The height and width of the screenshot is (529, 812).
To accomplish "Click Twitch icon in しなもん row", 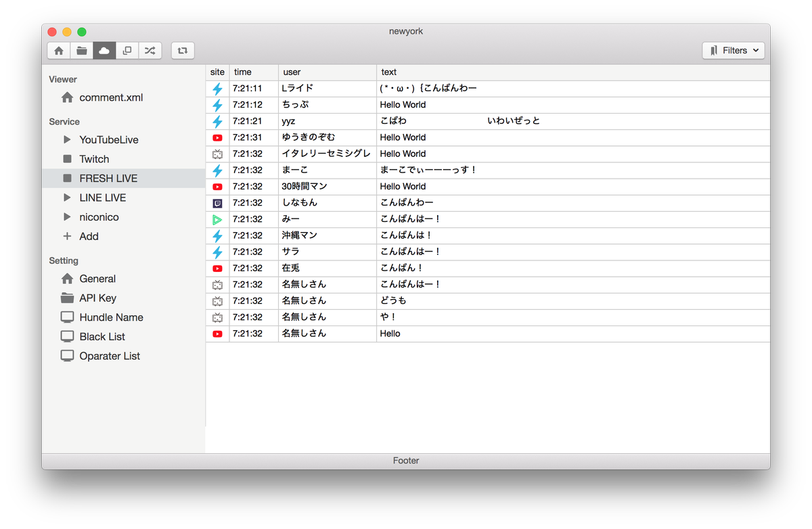I will (x=217, y=203).
